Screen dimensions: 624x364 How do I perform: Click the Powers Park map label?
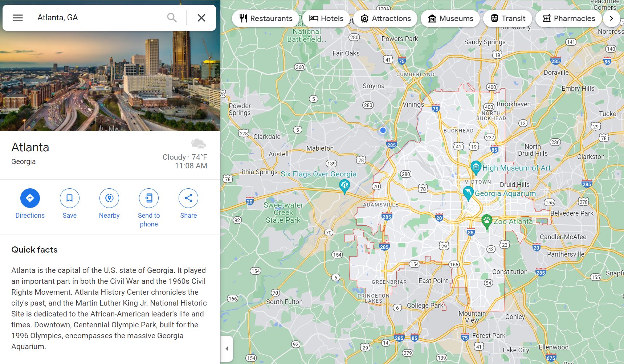(x=400, y=38)
